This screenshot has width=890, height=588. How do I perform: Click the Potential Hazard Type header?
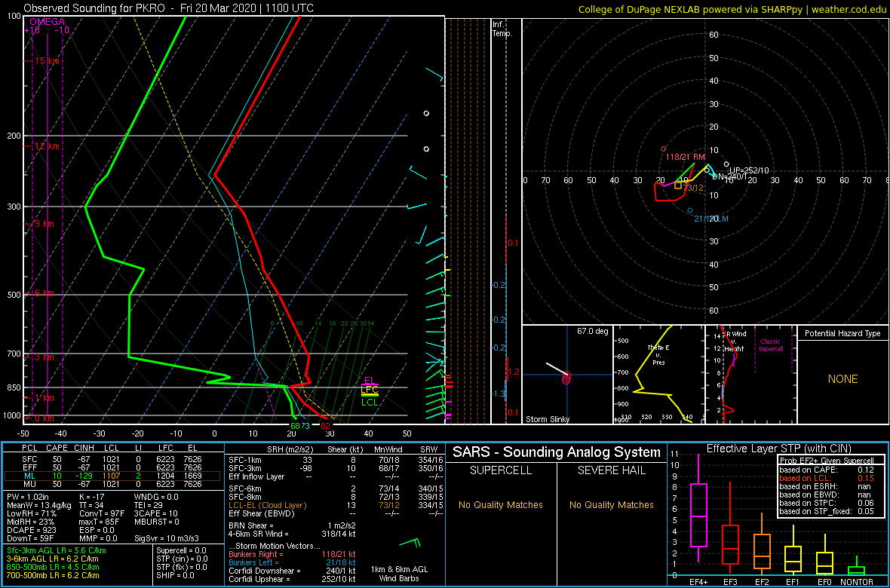point(842,334)
